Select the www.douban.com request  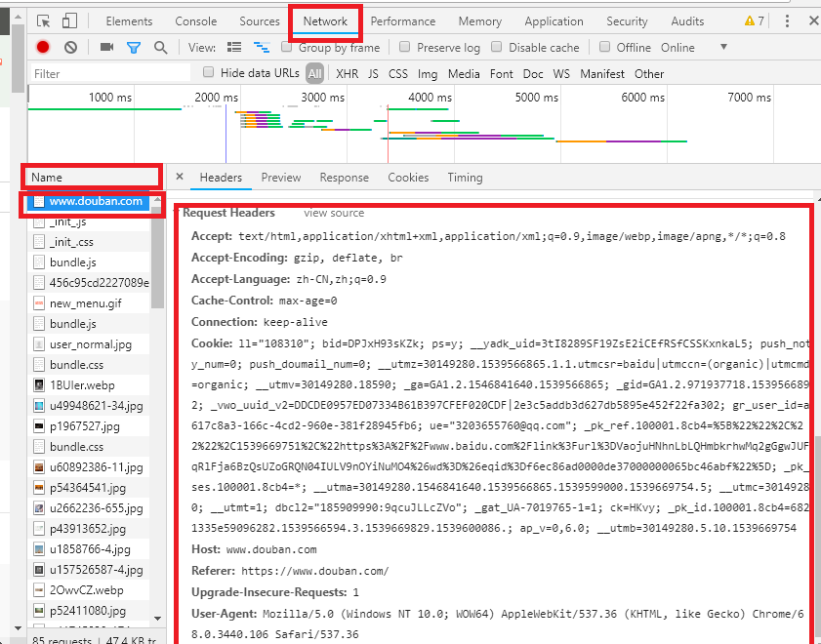tap(89, 201)
